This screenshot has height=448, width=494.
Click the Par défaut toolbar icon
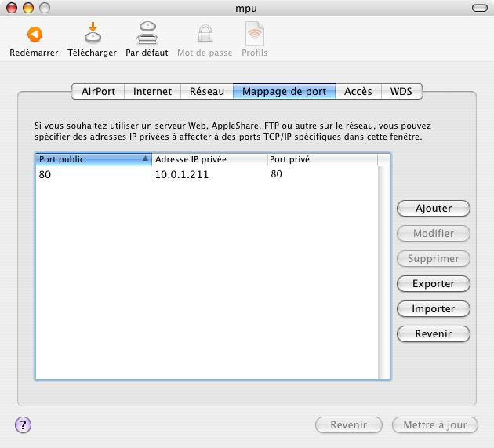click(x=147, y=35)
